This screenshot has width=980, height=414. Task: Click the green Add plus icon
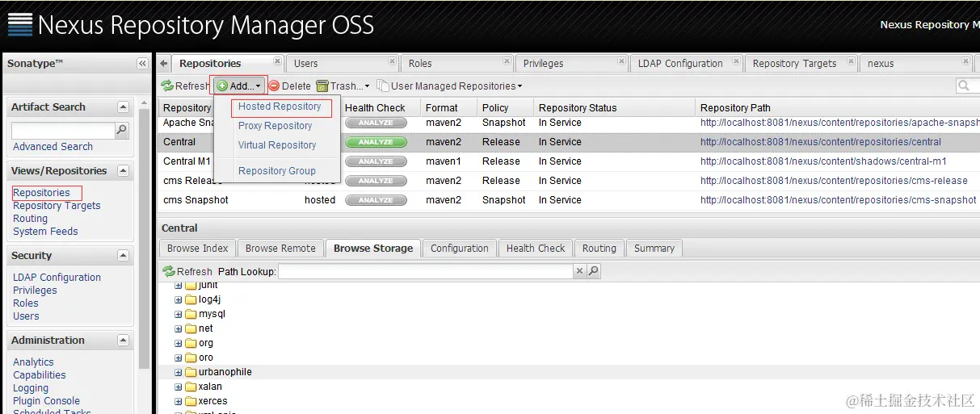[x=222, y=86]
